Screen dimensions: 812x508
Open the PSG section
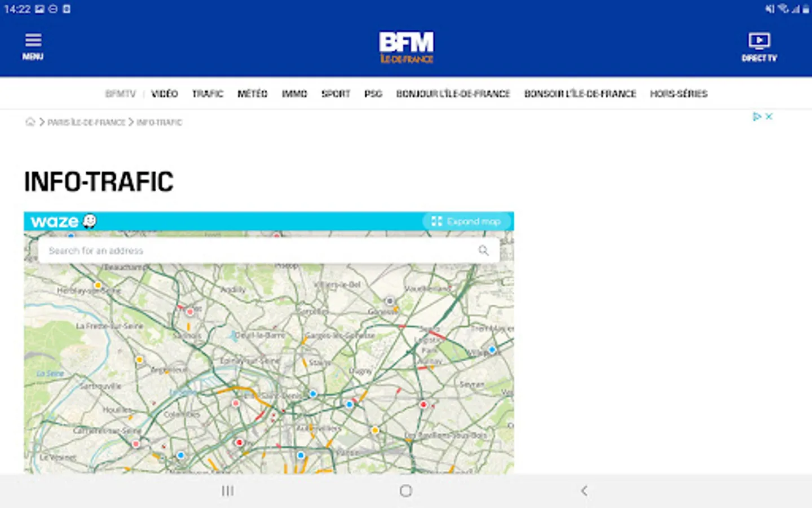[373, 94]
